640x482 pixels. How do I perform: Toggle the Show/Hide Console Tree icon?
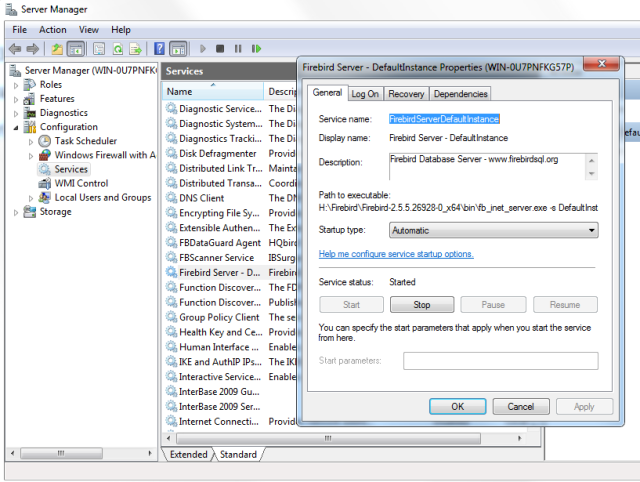click(76, 49)
